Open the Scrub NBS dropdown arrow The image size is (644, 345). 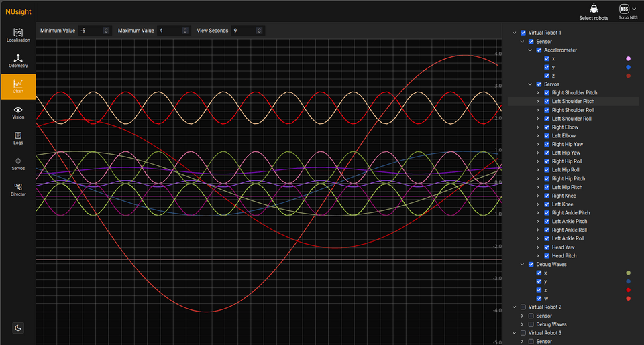[x=634, y=9]
